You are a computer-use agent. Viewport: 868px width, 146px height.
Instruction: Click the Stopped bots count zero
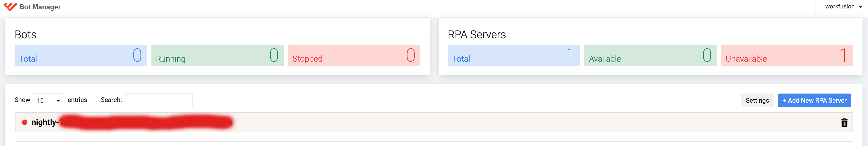(x=411, y=55)
